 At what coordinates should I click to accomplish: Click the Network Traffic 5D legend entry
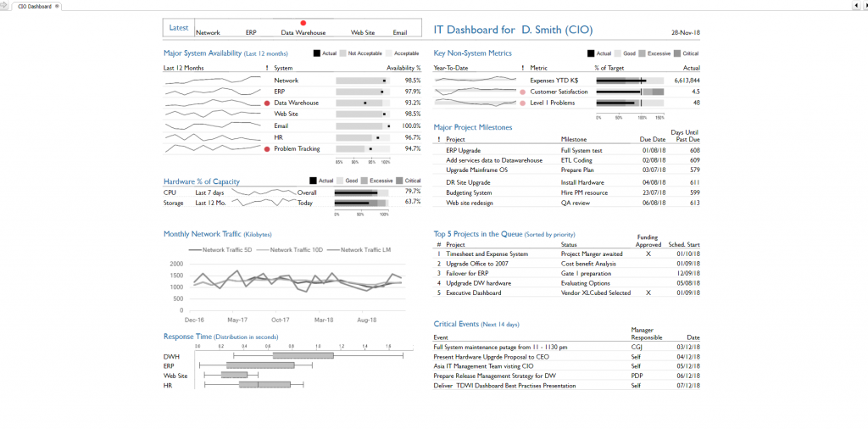coord(220,250)
